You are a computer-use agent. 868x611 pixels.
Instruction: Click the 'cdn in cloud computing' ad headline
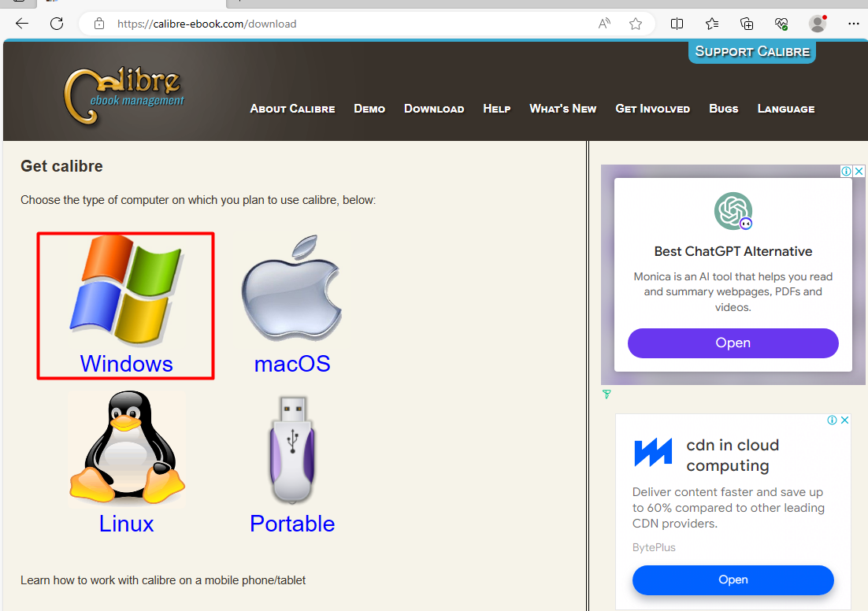point(733,455)
